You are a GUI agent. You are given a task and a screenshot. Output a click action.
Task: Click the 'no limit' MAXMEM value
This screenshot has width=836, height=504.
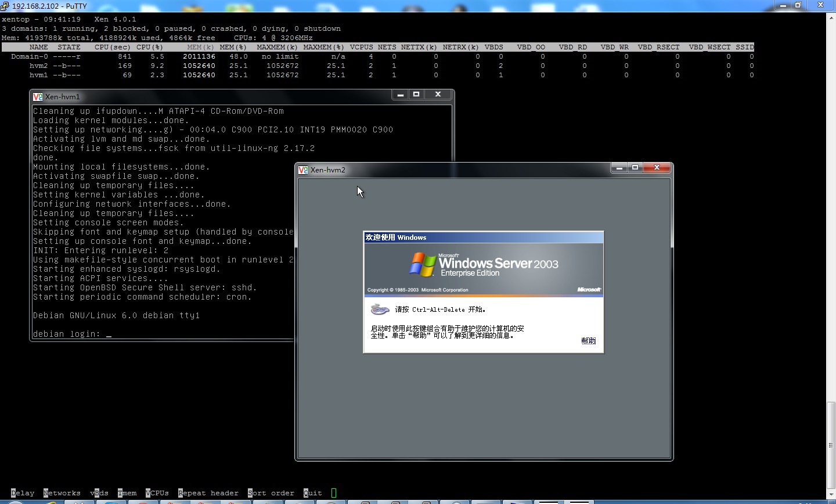click(280, 56)
